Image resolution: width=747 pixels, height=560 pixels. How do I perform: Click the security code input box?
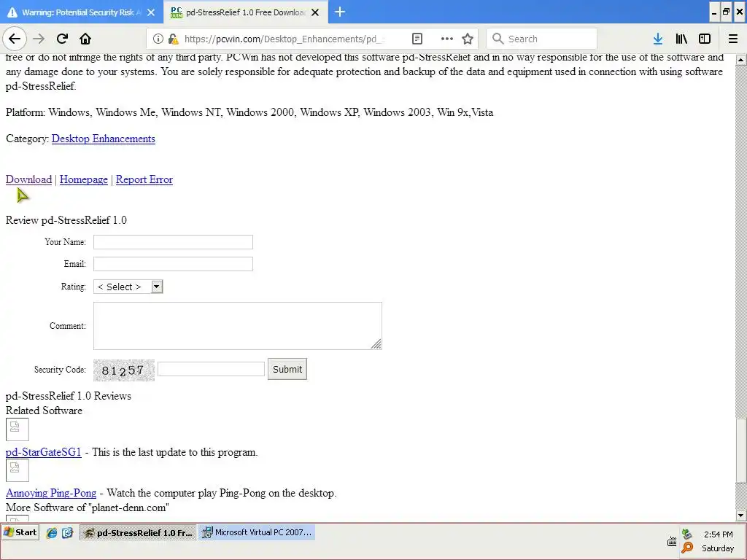click(x=211, y=369)
